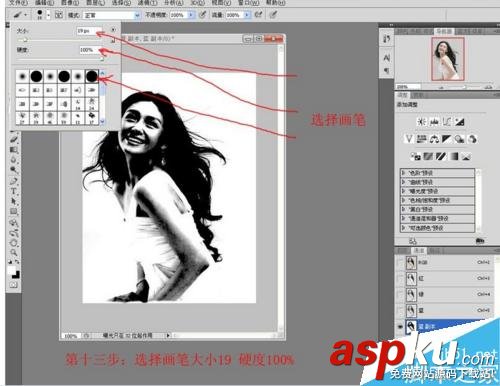500x386 pixels.
Task: Toggle tablet pressure for size
Action: 273,15
